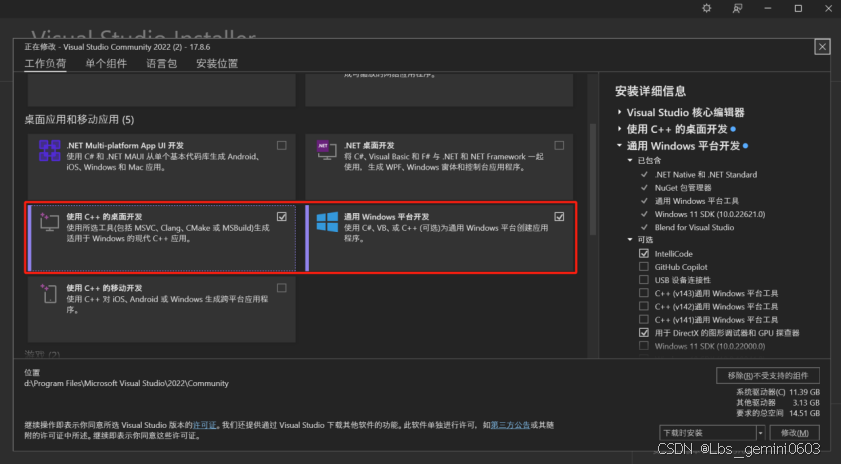842x465 pixels.
Task: Click the .NET 桌面开发 workload icon
Action: 326,150
